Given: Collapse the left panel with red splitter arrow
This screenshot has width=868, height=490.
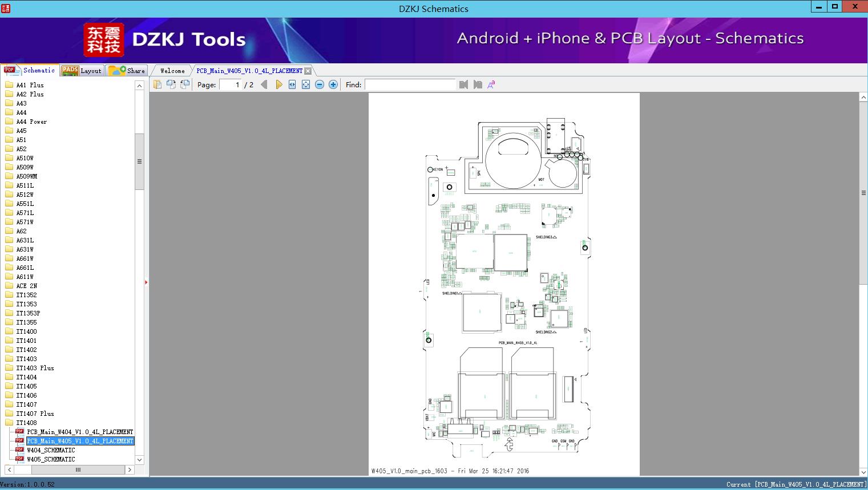Looking at the screenshot, I should [146, 282].
